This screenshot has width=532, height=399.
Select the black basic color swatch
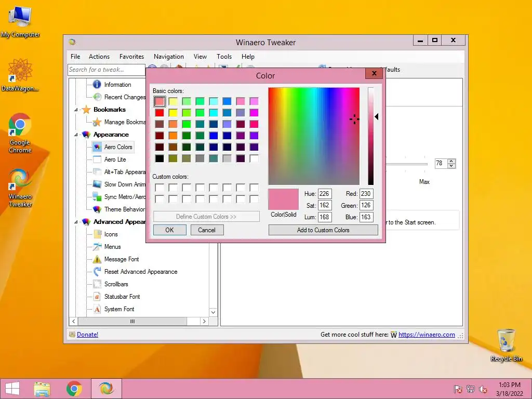(x=159, y=158)
